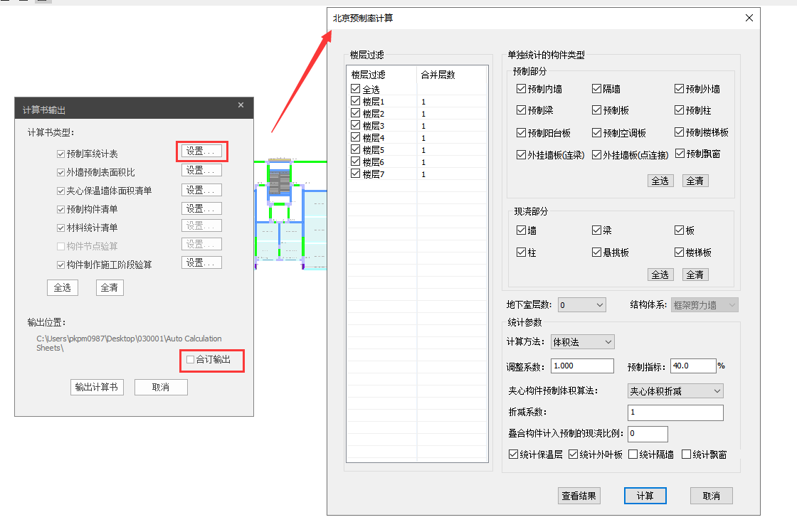Viewport: 797px width, 532px height.
Task: Toggle 悬挑板 checkbox
Action: pos(597,252)
